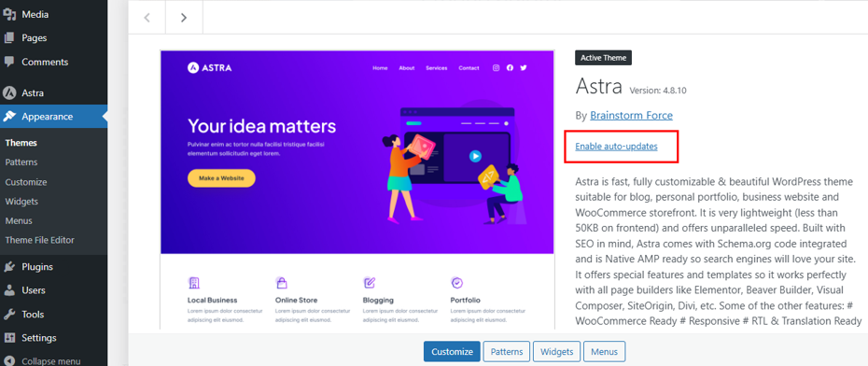Click the Appearance paintbrush icon
868x366 pixels.
(8, 117)
